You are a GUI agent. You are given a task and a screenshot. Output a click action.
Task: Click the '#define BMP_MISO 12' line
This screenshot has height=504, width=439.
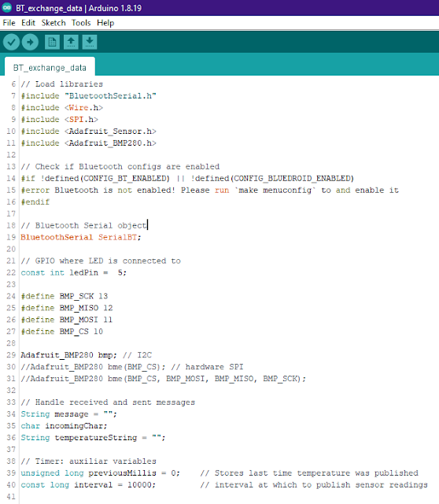coord(67,308)
